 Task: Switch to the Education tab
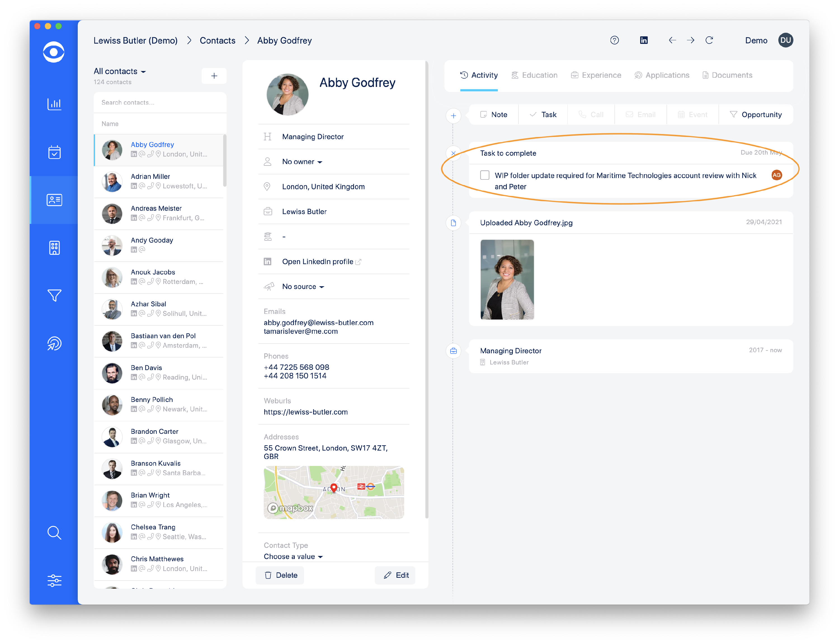coord(534,75)
